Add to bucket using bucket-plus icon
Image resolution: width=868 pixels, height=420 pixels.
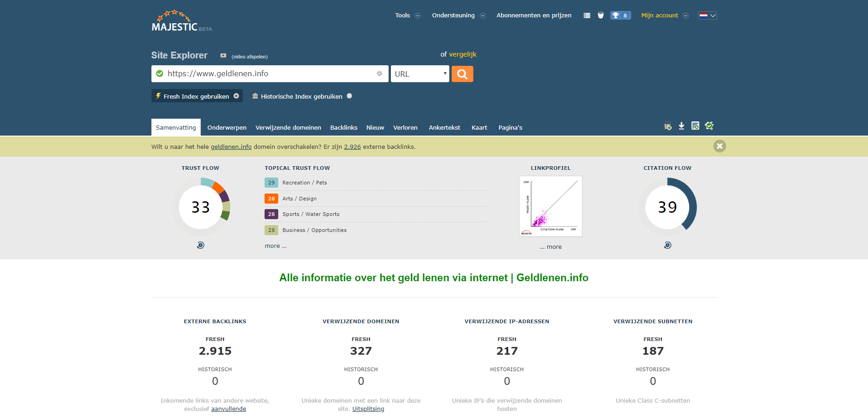click(x=668, y=126)
